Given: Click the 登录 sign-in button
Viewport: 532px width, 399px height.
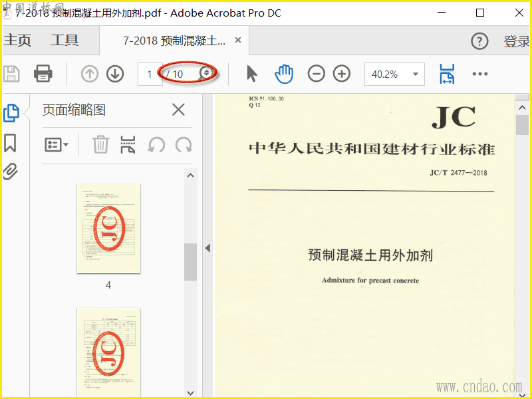Looking at the screenshot, I should (517, 41).
